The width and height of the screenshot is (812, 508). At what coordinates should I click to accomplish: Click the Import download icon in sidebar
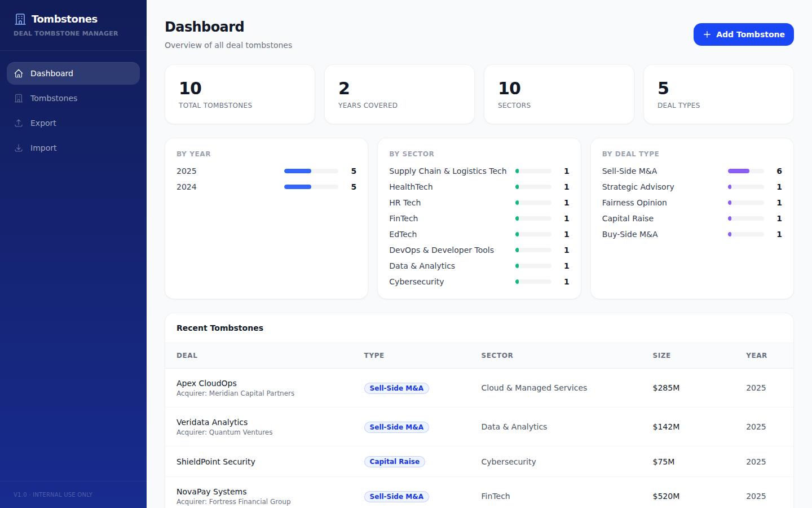click(x=19, y=148)
